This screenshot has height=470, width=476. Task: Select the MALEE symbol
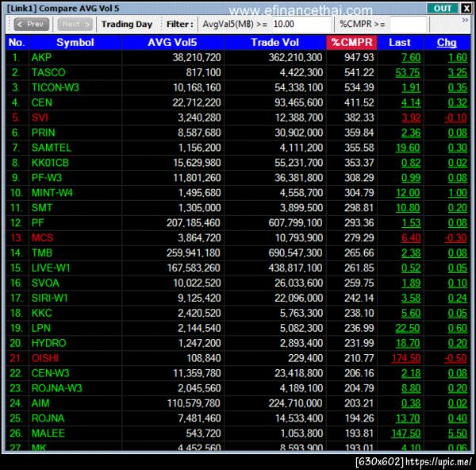(x=48, y=433)
